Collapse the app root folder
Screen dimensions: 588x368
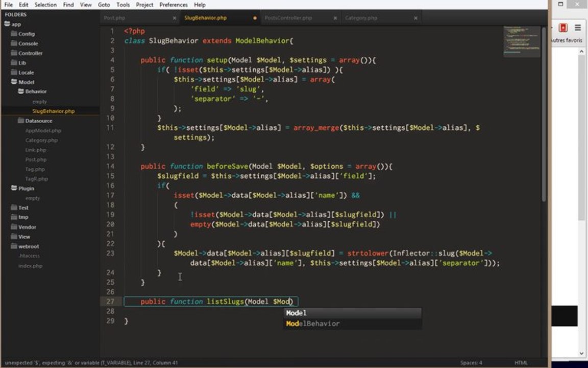12,25
